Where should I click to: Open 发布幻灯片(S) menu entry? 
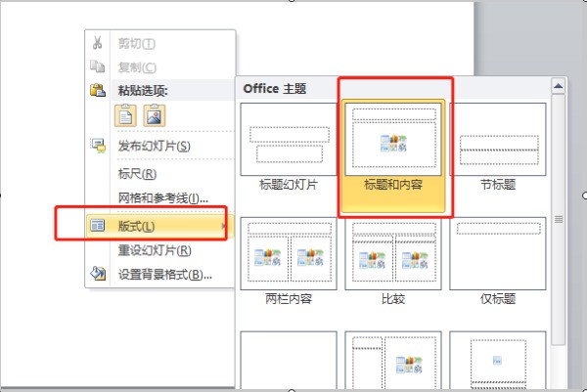tap(160, 146)
